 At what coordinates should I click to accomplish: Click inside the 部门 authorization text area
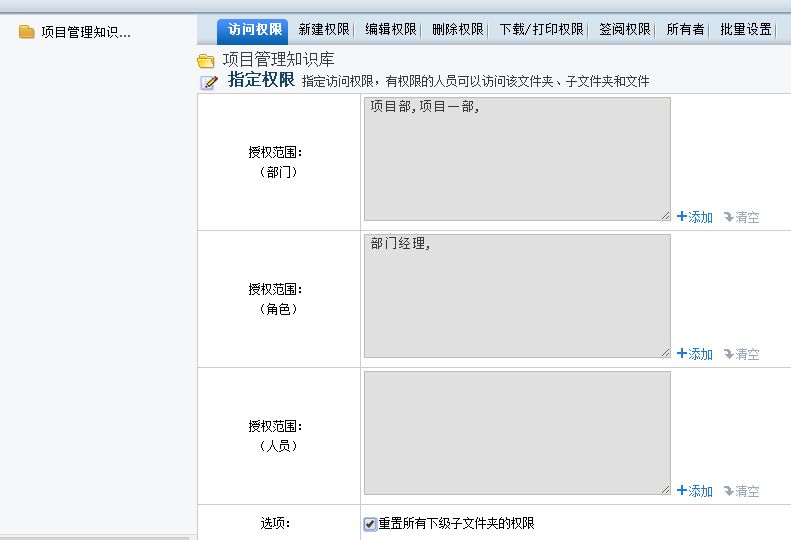click(517, 158)
